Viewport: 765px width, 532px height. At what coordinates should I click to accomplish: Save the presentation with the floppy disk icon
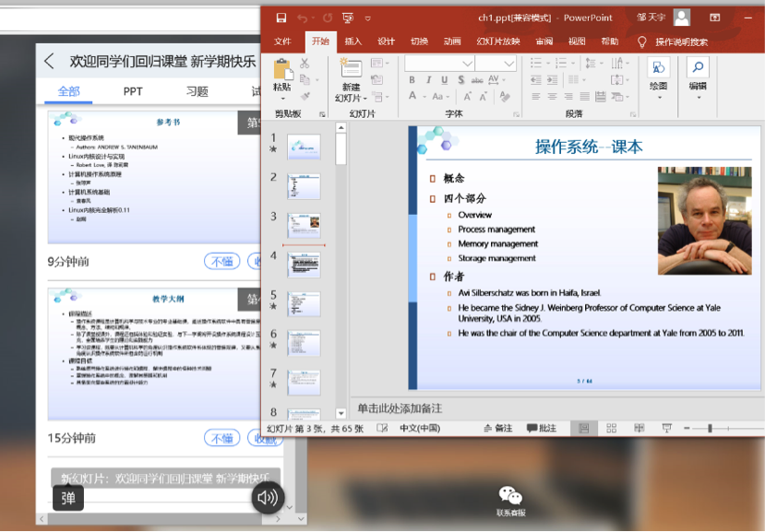[281, 18]
